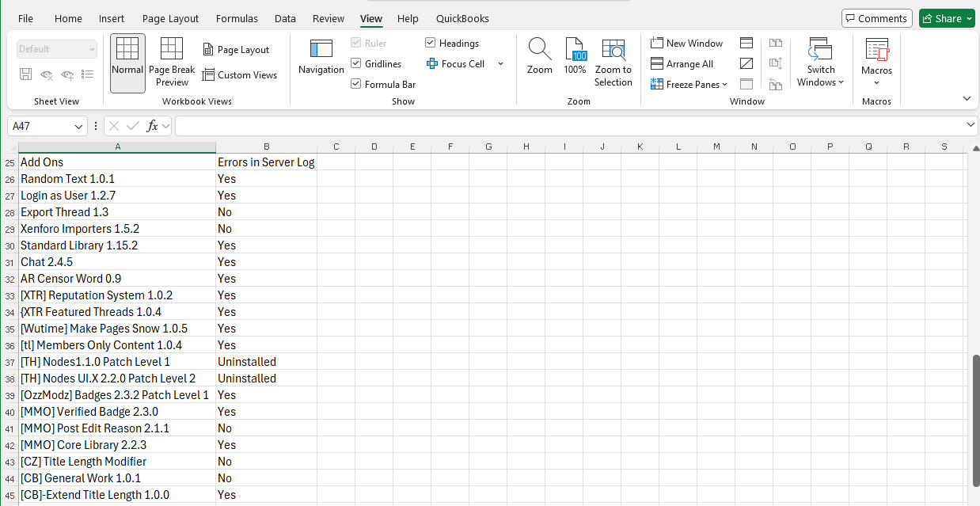This screenshot has width=980, height=506.
Task: Hide the current window
Action: click(746, 63)
